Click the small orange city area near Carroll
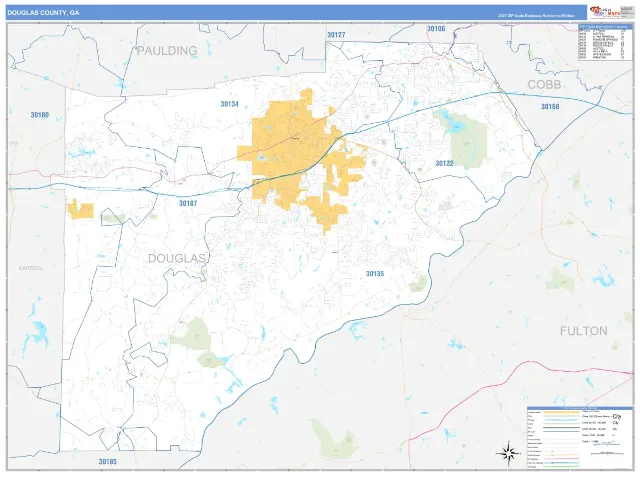 click(x=80, y=210)
